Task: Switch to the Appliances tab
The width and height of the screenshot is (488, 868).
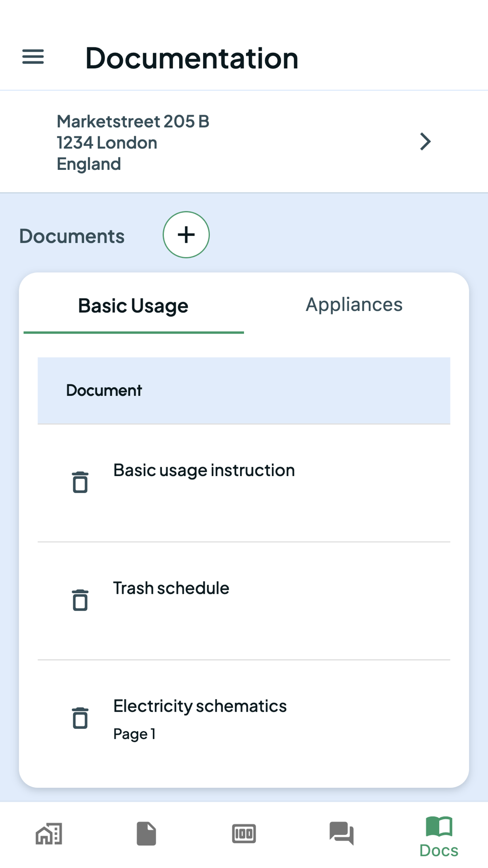Action: tap(354, 305)
